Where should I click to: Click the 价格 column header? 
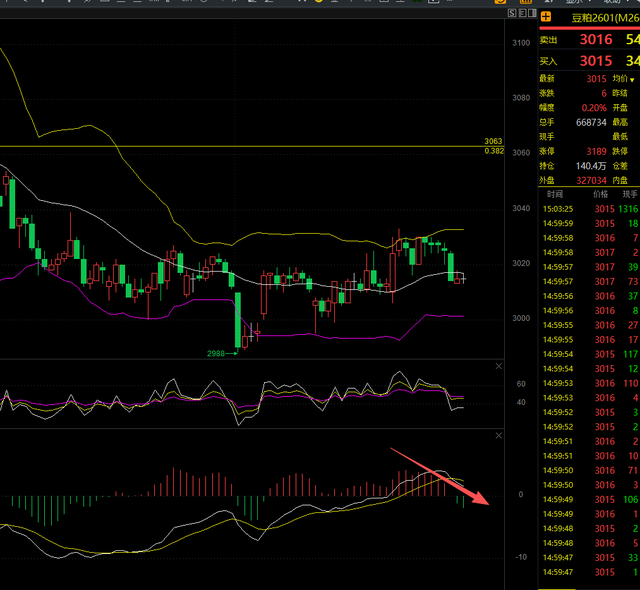(600, 194)
